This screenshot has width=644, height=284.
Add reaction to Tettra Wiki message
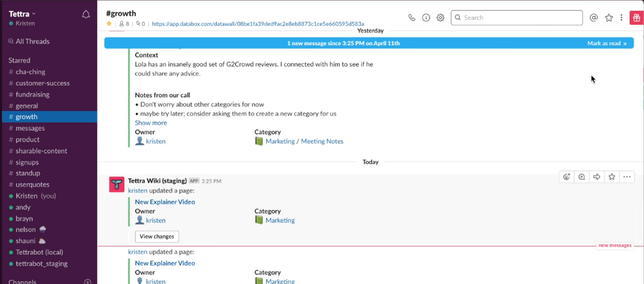(x=567, y=177)
